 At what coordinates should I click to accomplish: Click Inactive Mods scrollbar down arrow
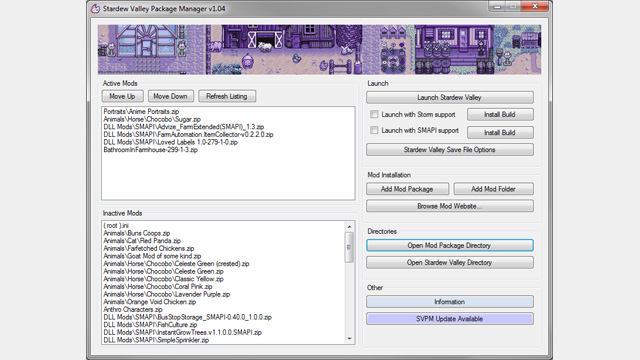pyautogui.click(x=349, y=338)
